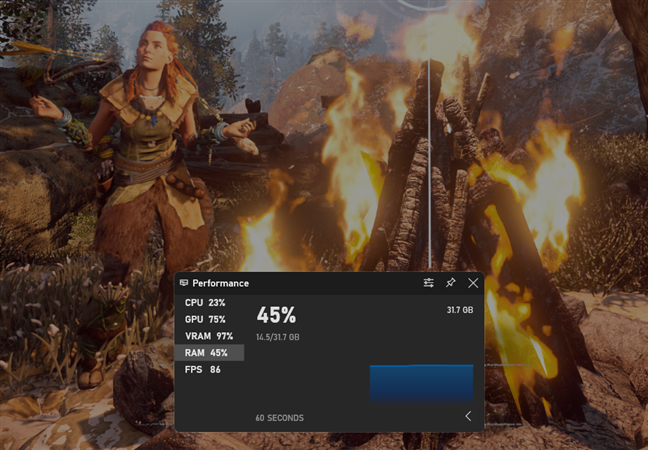The height and width of the screenshot is (450, 648).
Task: Select the RAM 45% metric
Action: click(x=209, y=353)
